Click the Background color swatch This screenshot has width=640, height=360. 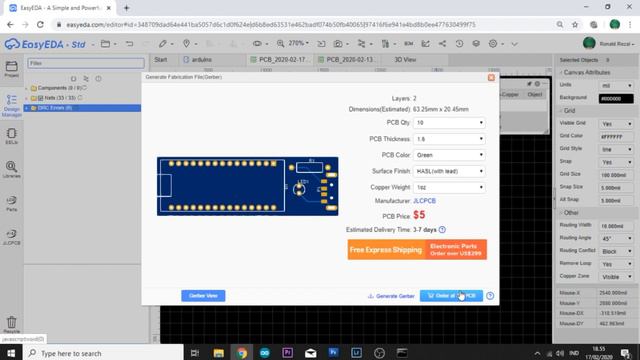pyautogui.click(x=616, y=98)
